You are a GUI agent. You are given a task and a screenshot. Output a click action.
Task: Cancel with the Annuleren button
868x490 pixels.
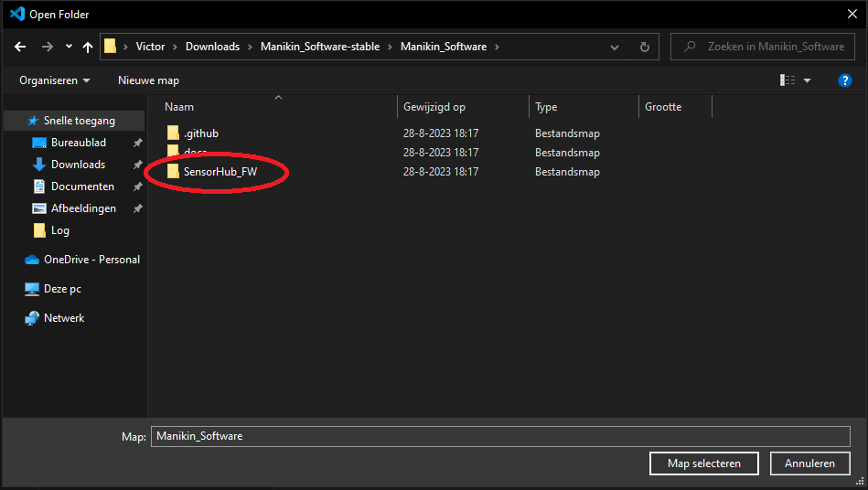point(809,463)
